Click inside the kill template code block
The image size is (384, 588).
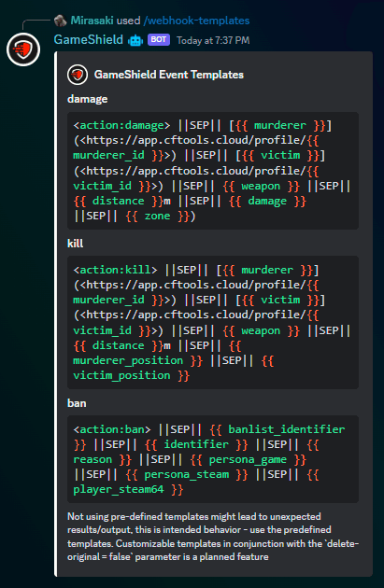[x=213, y=323]
